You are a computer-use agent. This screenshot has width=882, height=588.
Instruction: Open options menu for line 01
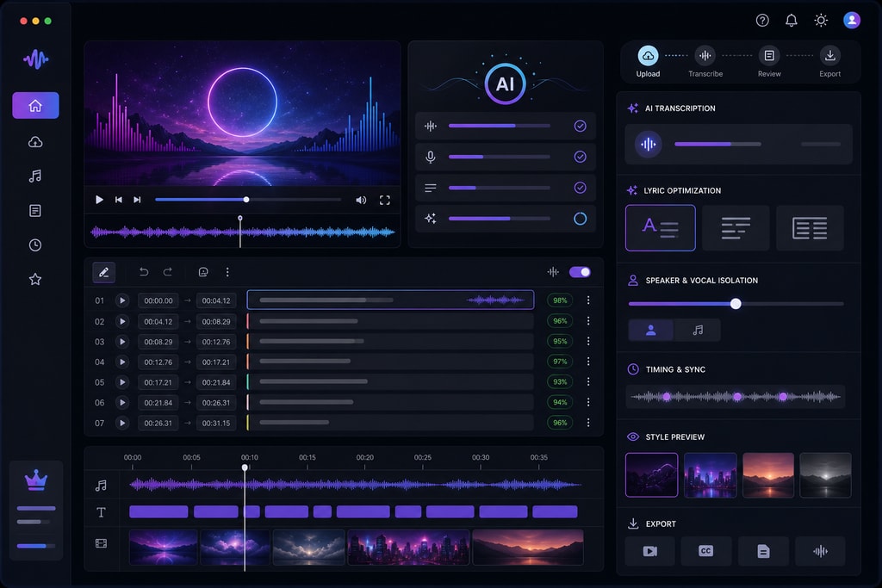tap(588, 300)
